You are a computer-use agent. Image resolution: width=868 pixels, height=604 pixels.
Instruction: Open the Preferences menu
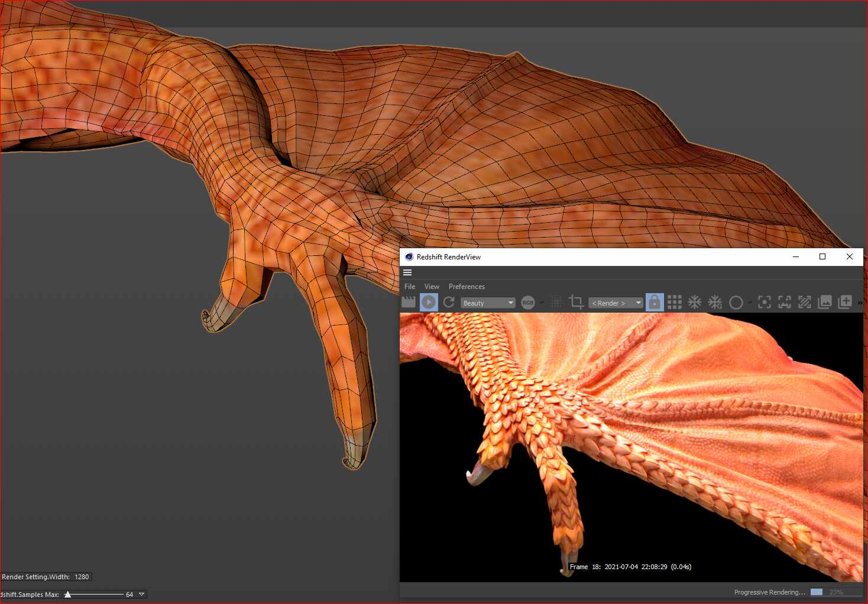[467, 287]
